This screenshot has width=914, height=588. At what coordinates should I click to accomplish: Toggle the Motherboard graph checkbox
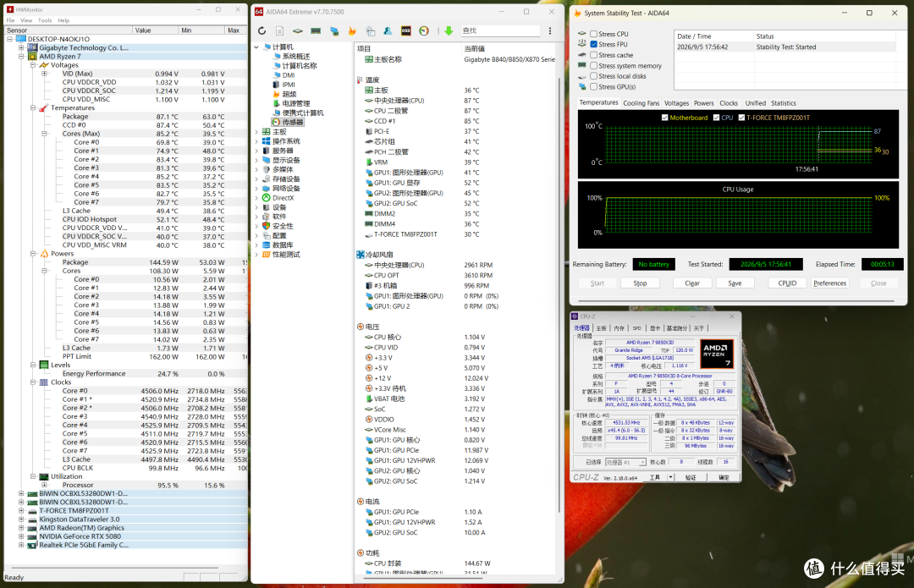(x=664, y=117)
